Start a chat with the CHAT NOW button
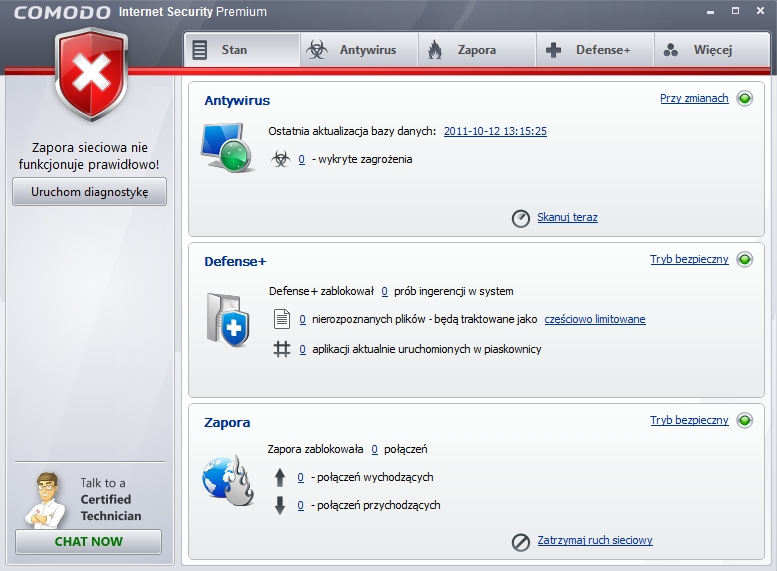 tap(89, 542)
